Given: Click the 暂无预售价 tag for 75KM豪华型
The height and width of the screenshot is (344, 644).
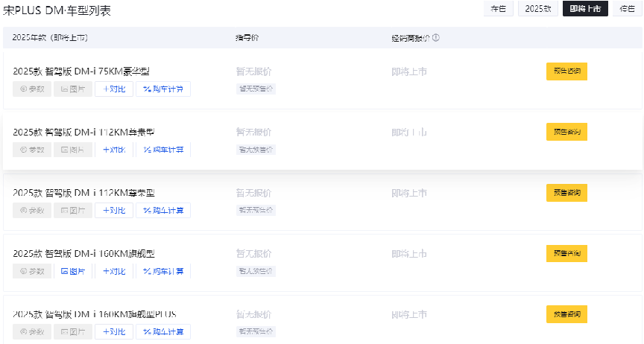Looking at the screenshot, I should [x=256, y=89].
